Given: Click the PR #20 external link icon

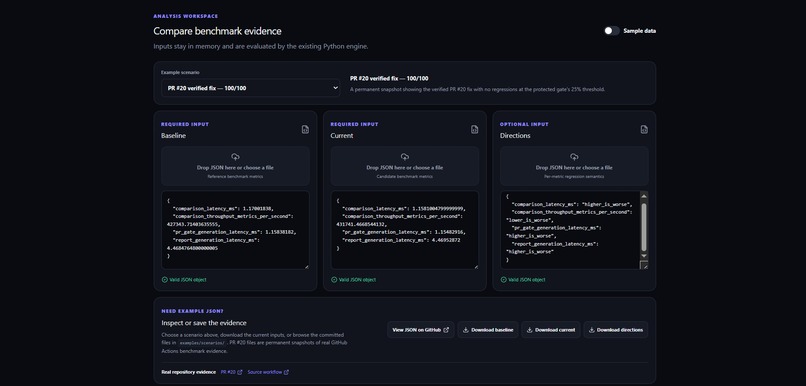Looking at the screenshot, I should pos(240,372).
